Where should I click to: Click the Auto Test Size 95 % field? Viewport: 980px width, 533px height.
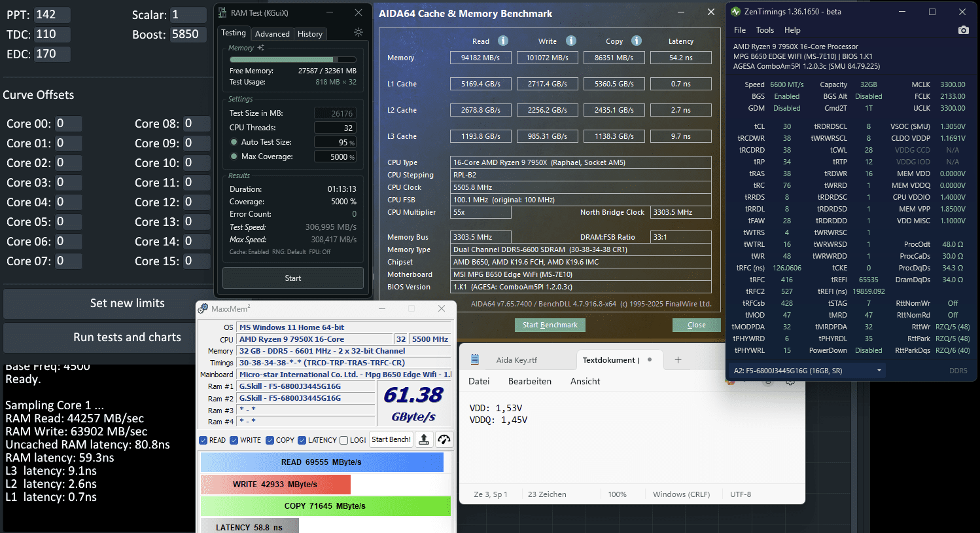[x=336, y=142]
